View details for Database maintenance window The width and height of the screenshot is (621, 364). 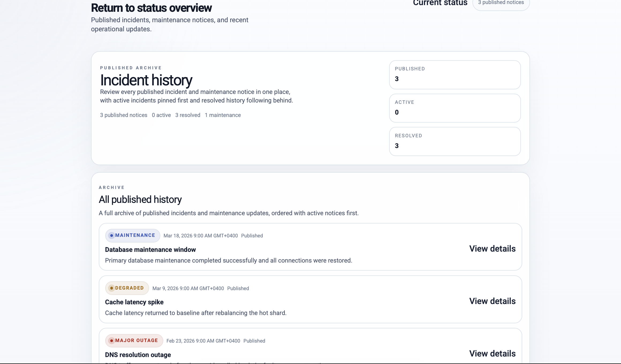tap(492, 249)
